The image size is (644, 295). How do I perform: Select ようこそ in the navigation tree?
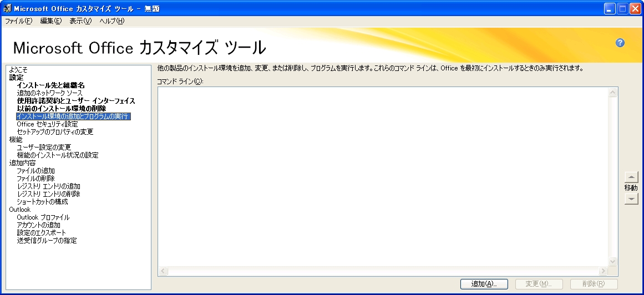[x=18, y=70]
